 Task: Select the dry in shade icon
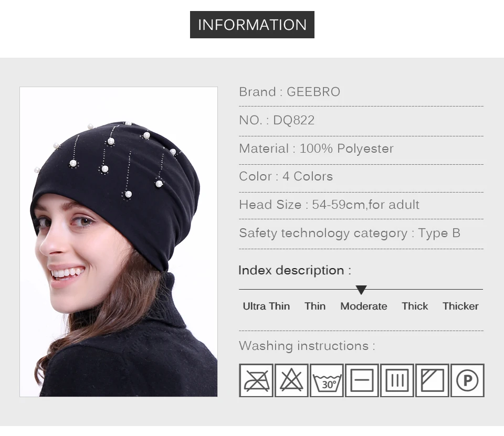432,380
